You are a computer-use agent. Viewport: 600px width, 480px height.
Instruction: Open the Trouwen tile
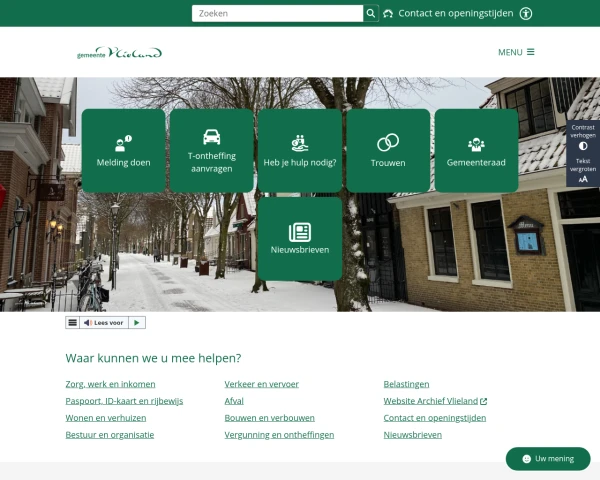388,150
